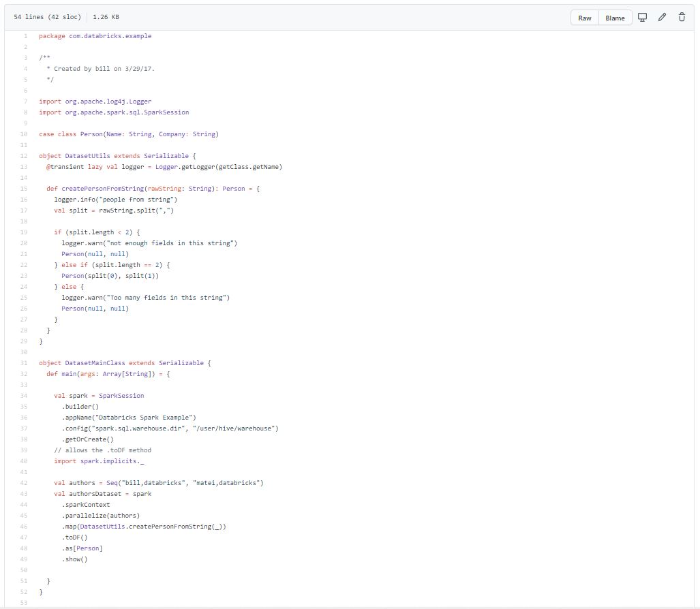Screen dimensions: 700x609
Task: Open the Blame view for this file
Action: point(615,18)
